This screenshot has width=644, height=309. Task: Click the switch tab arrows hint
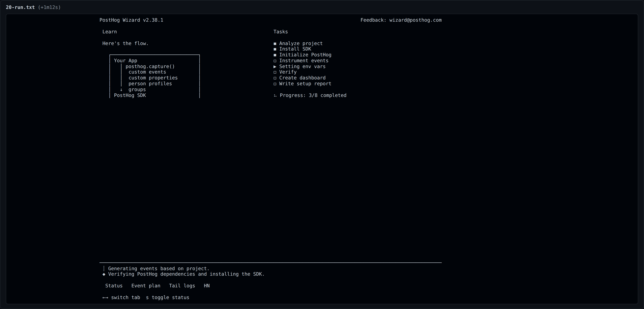[x=121, y=297]
